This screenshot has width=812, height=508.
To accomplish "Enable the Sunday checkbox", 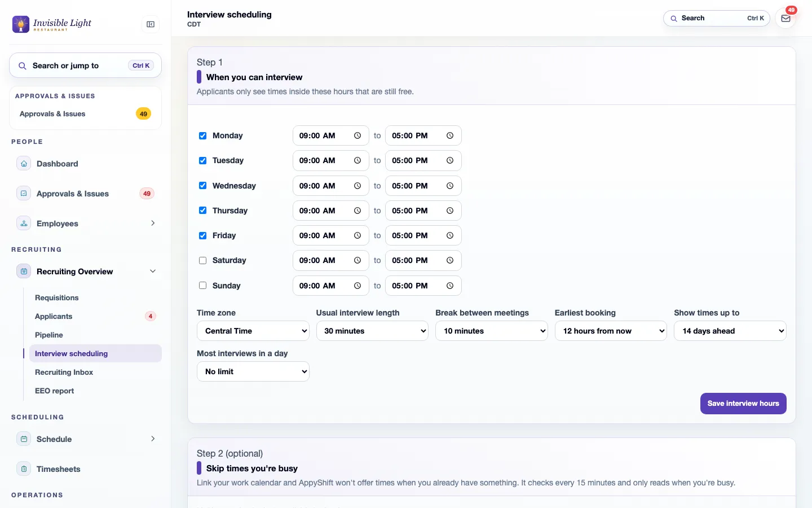I will (202, 286).
